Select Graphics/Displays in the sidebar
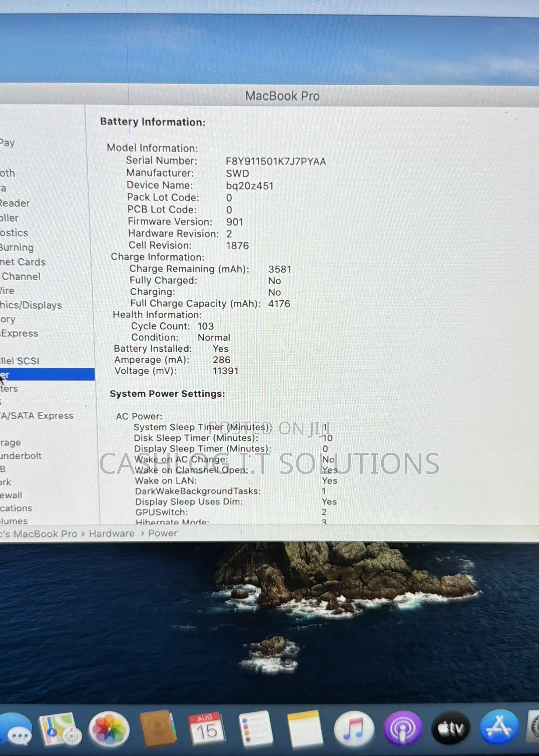The image size is (539, 756). 31,305
